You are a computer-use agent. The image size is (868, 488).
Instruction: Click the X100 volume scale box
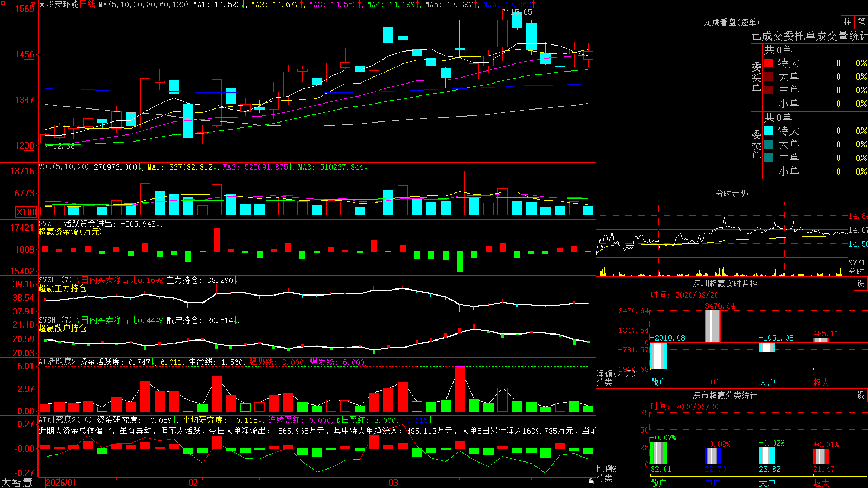26,212
